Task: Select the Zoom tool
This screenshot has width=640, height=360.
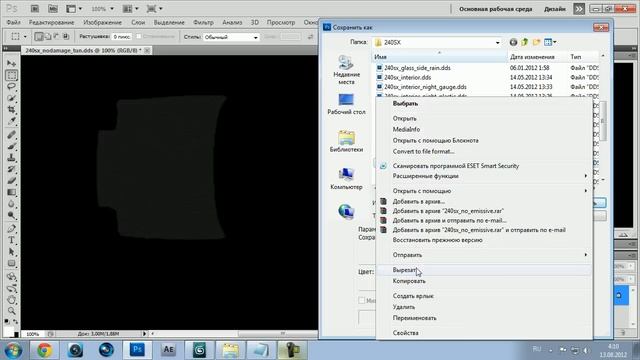Action: (11, 311)
